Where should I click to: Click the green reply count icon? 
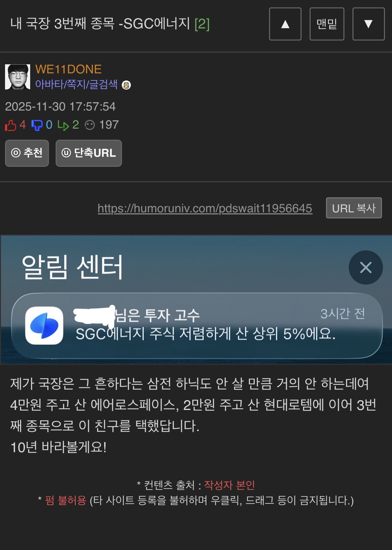pyautogui.click(x=63, y=125)
